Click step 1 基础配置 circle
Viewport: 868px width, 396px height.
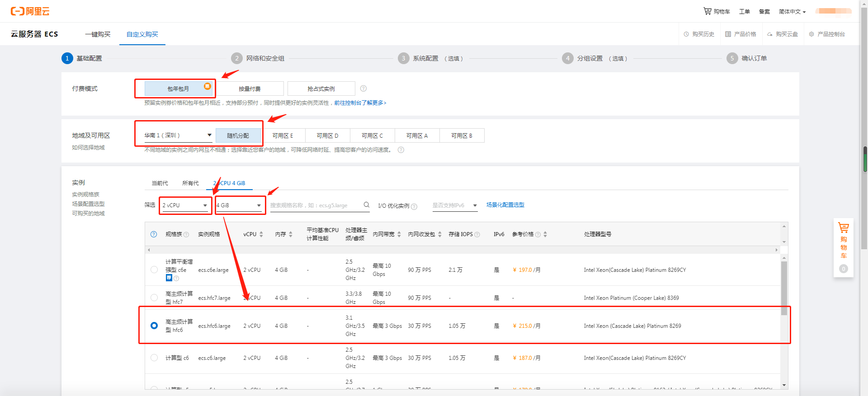point(67,58)
